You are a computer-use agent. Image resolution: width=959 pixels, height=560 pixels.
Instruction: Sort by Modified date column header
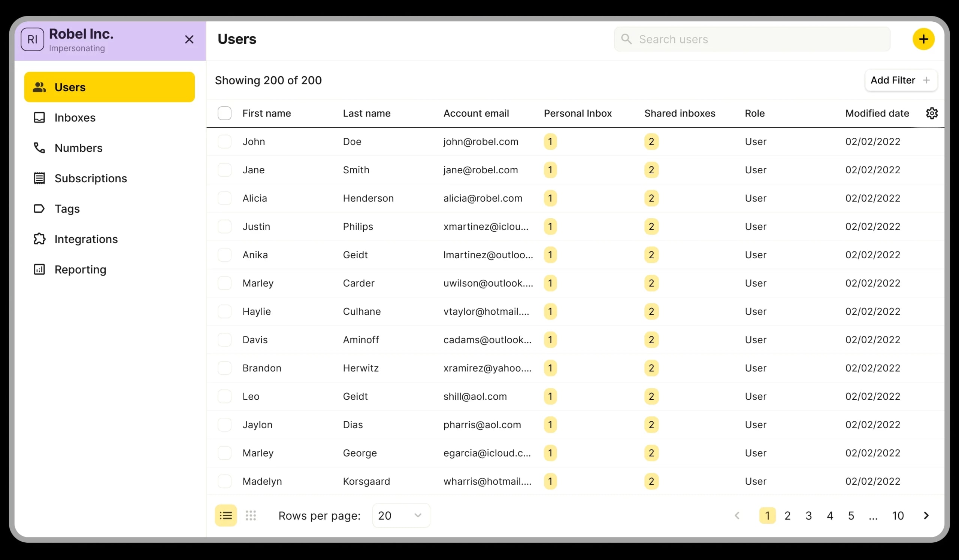[877, 113]
